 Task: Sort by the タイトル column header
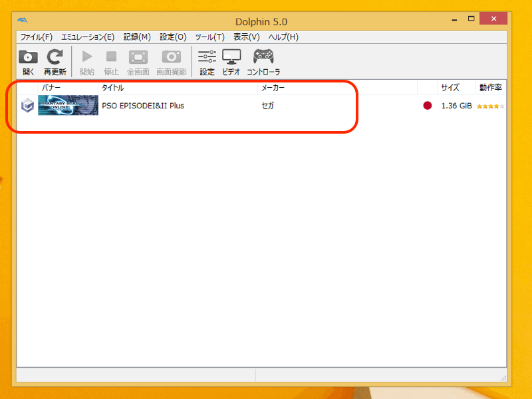point(178,88)
